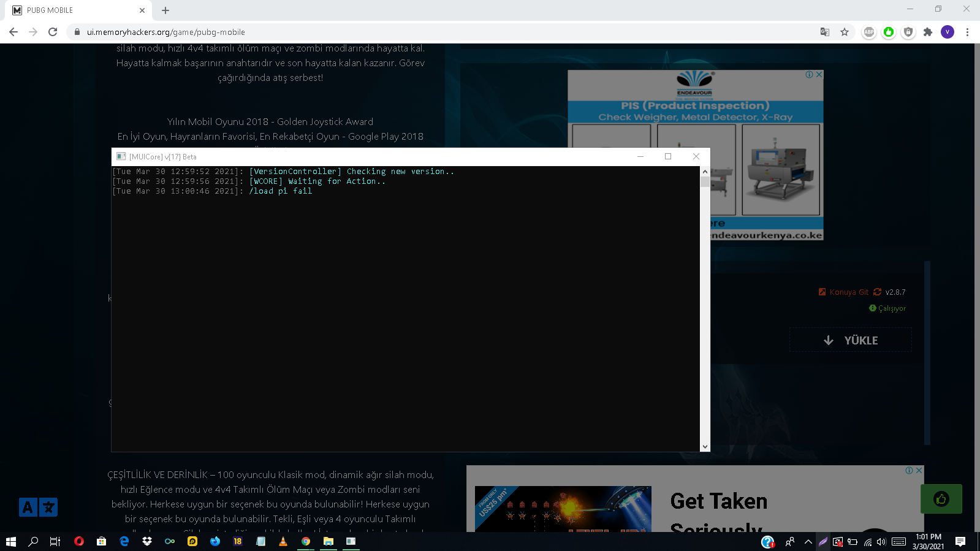Open ad info on the Endeavour ad
The image size is (980, 551).
(810, 74)
